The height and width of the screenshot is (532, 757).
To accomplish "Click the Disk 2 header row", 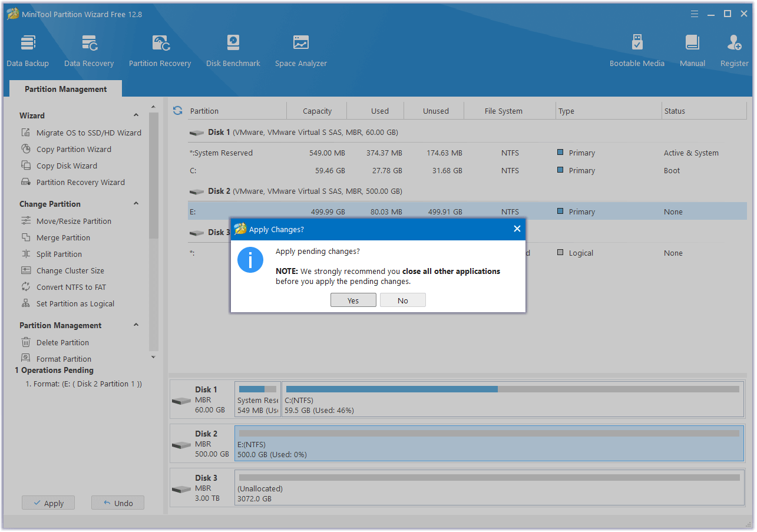I will [467, 191].
